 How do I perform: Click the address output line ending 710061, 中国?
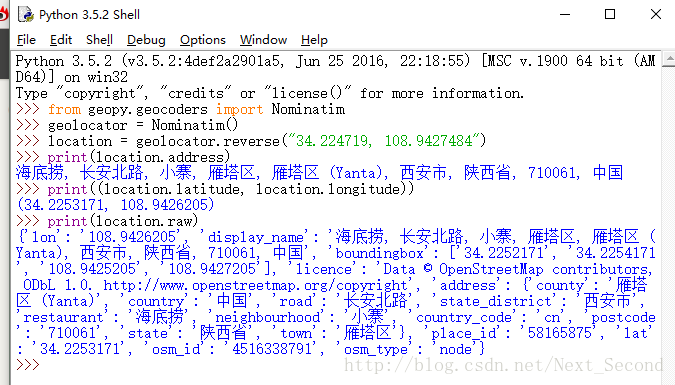click(x=319, y=173)
